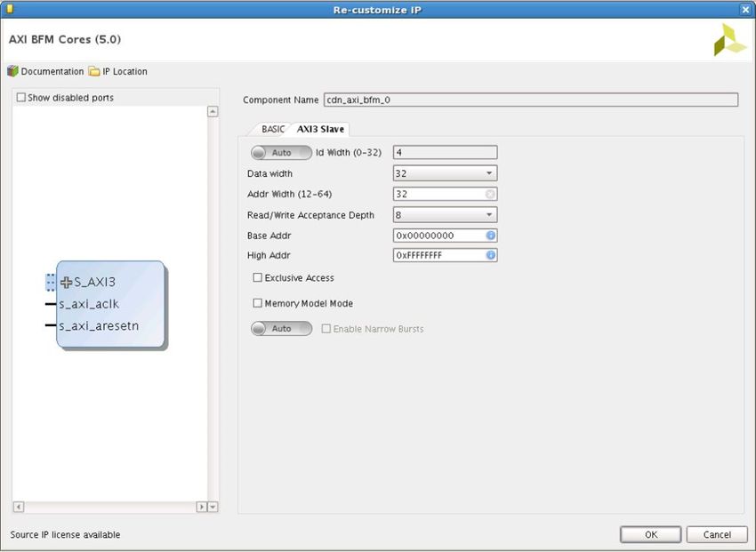Enable Memory Model Mode checkbox

pyautogui.click(x=257, y=303)
